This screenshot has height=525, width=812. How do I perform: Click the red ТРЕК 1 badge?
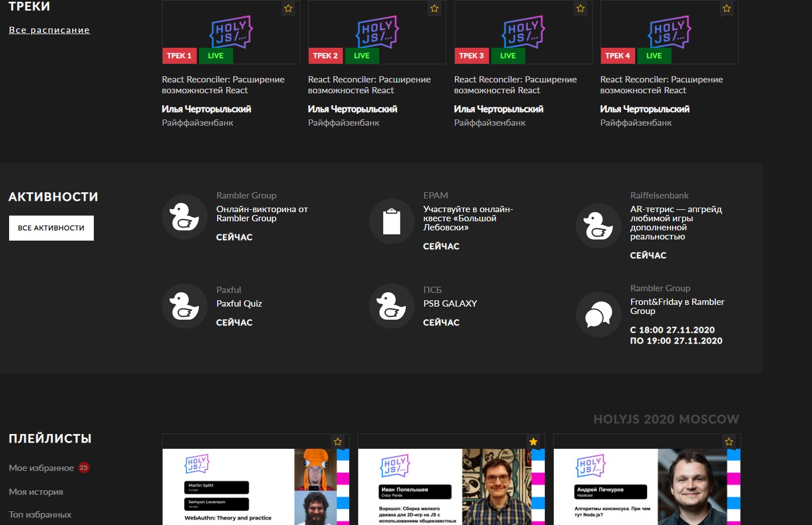pos(180,56)
